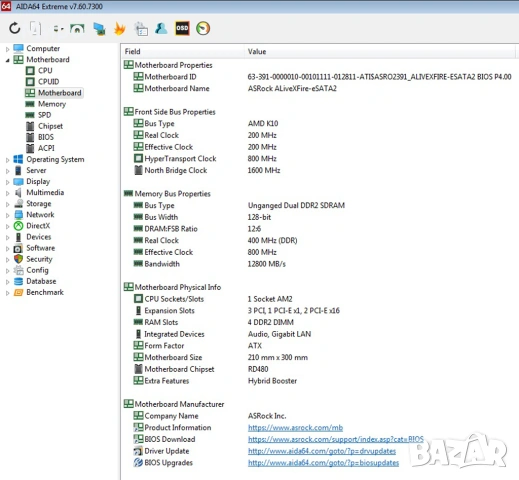
Task: Open the clipboard report wizard icon
Action: click(x=141, y=29)
